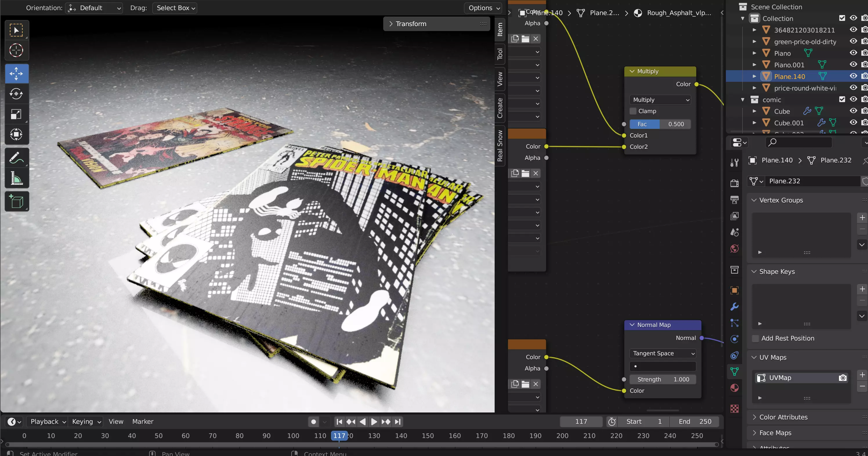Select the Add Cube tool
The height and width of the screenshot is (456, 868).
click(x=17, y=202)
